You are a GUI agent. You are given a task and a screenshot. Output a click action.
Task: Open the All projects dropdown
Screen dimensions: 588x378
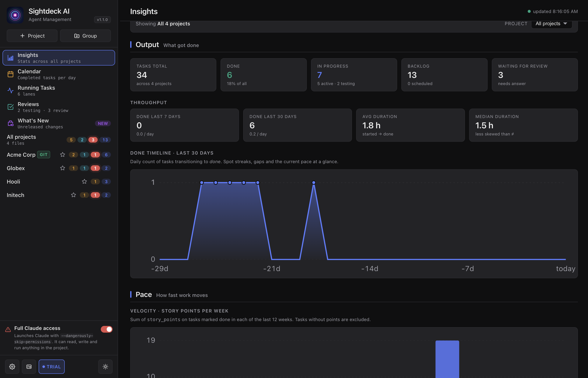coord(551,24)
